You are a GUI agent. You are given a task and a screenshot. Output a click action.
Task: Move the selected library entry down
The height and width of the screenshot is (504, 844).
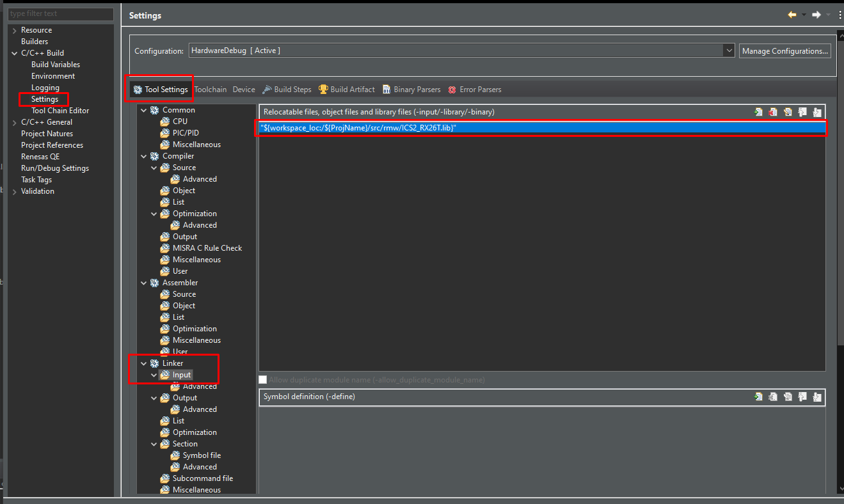[x=817, y=111]
